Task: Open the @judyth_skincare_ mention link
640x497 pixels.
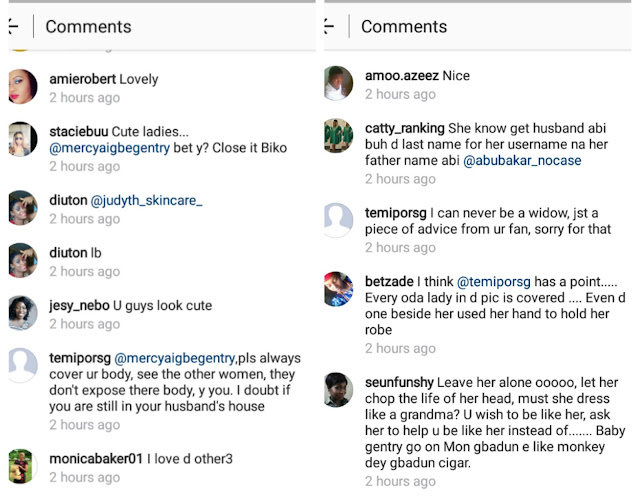Action: coord(146,200)
